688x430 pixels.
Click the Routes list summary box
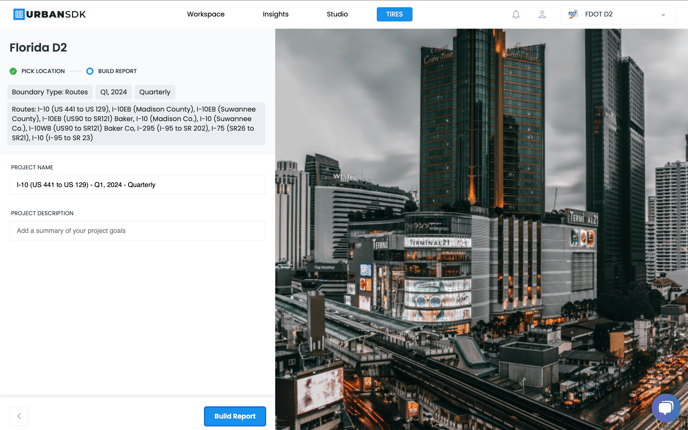[x=137, y=124]
